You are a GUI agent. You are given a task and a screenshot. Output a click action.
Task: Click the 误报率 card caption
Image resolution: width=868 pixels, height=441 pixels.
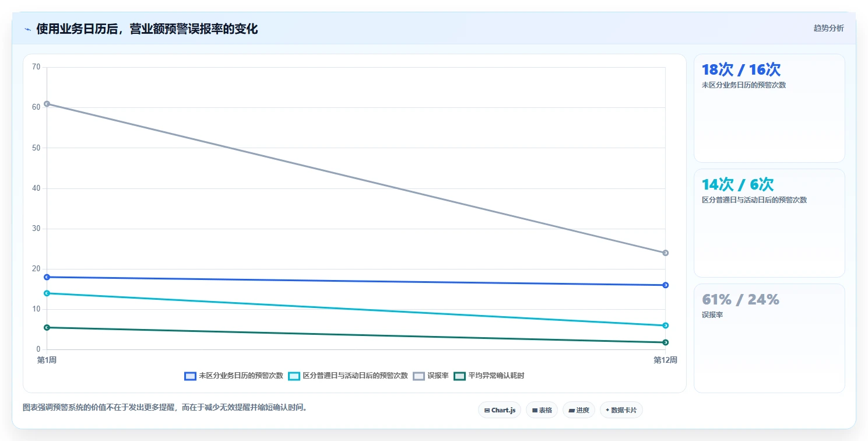712,315
